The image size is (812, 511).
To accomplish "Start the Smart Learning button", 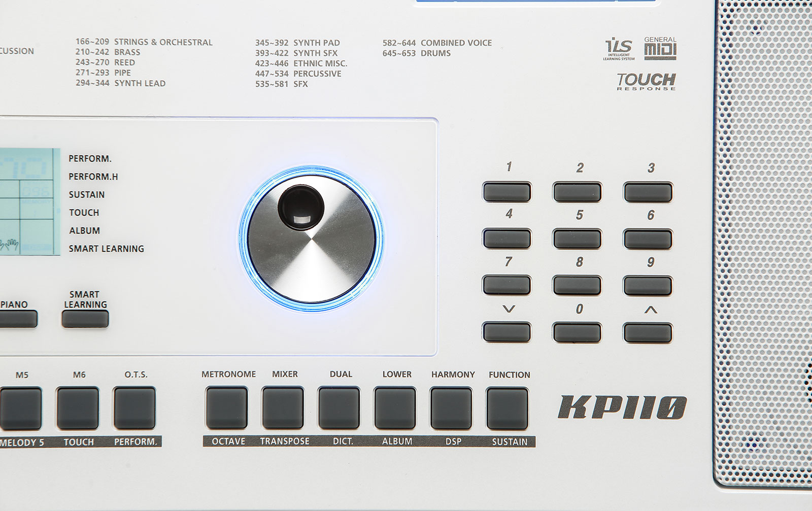I will click(85, 319).
